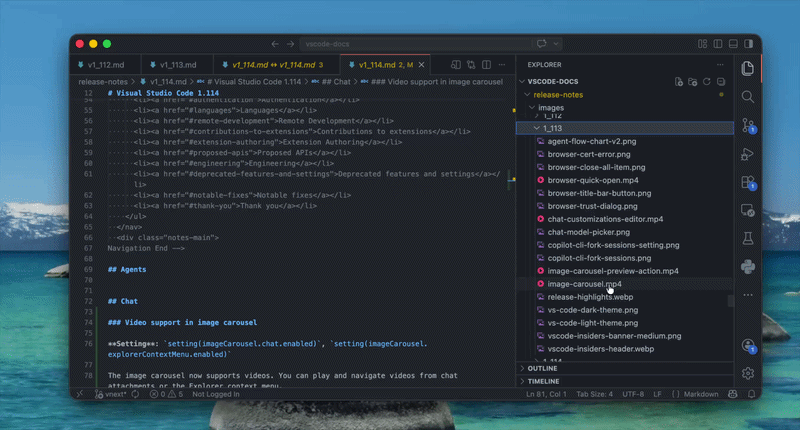Click the New File icon in Explorer
The image size is (800, 430).
[679, 81]
